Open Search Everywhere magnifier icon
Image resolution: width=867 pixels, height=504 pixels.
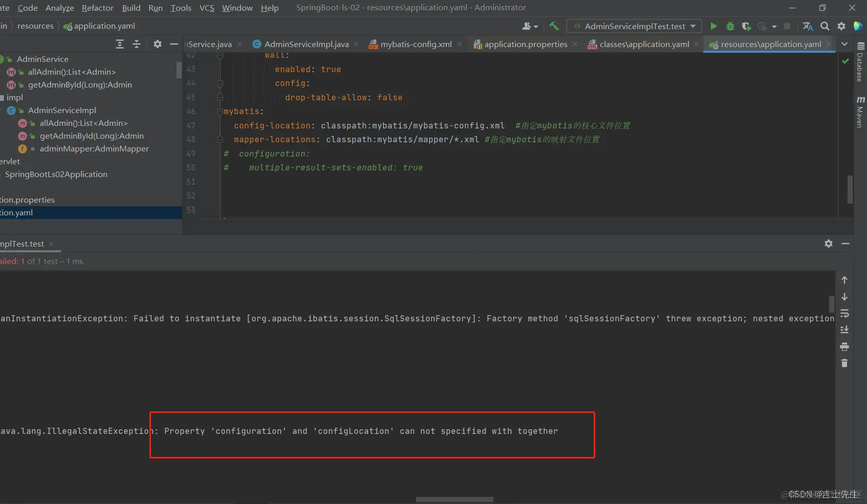(x=825, y=26)
